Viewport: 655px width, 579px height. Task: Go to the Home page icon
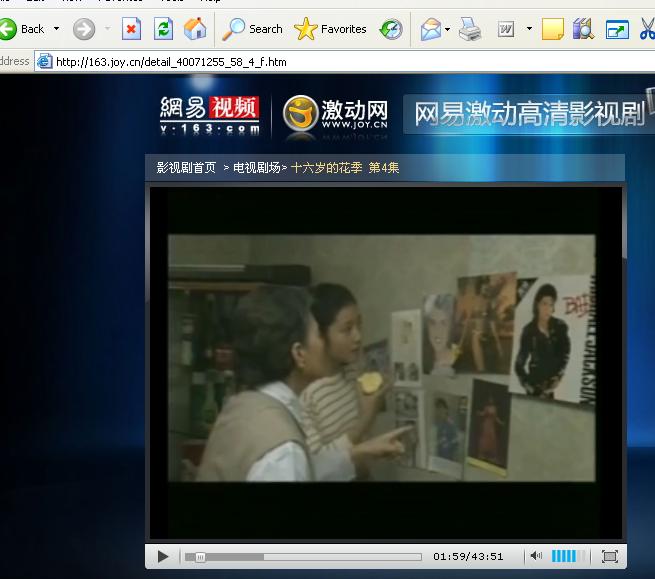pos(195,29)
